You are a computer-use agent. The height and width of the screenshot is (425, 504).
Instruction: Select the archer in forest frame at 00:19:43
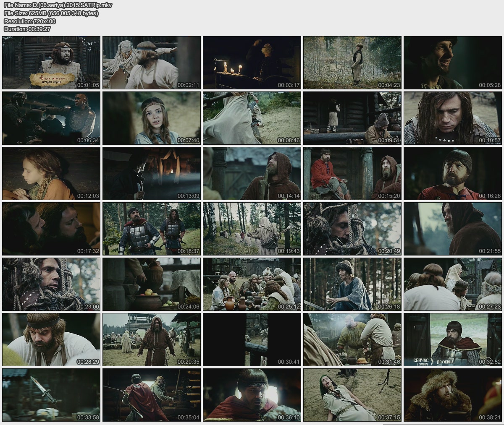[252, 229]
